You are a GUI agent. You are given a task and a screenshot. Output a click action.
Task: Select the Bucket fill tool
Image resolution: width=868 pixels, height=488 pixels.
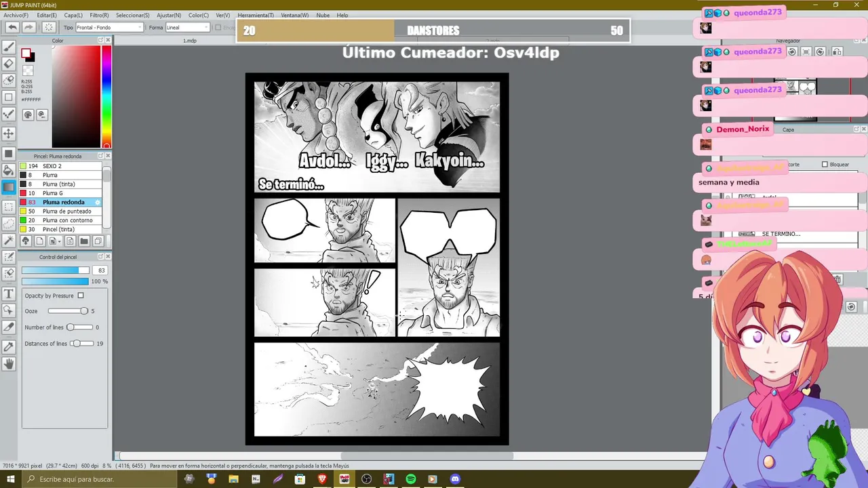9,171
